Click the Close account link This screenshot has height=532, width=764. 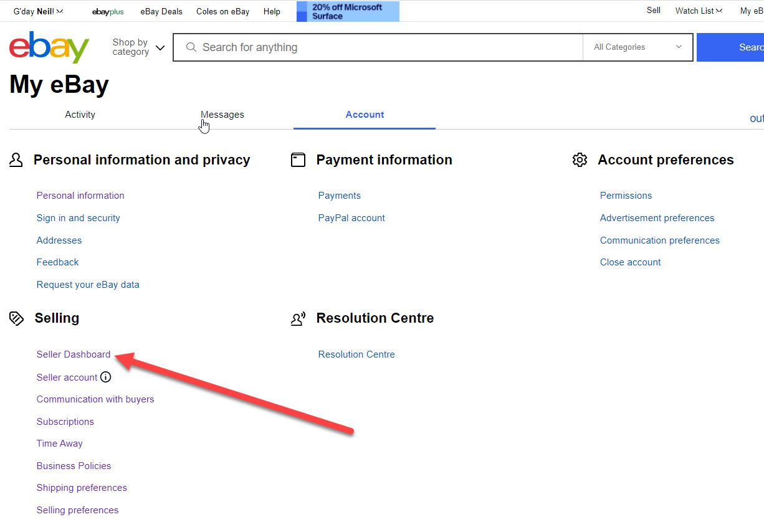631,262
